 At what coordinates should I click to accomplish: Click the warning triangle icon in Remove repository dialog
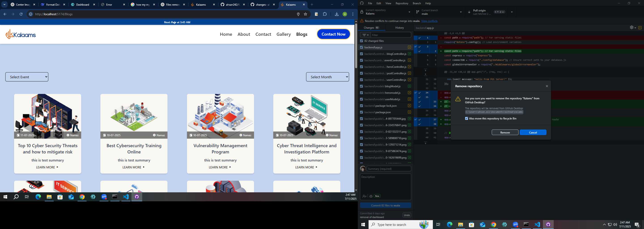click(x=458, y=99)
